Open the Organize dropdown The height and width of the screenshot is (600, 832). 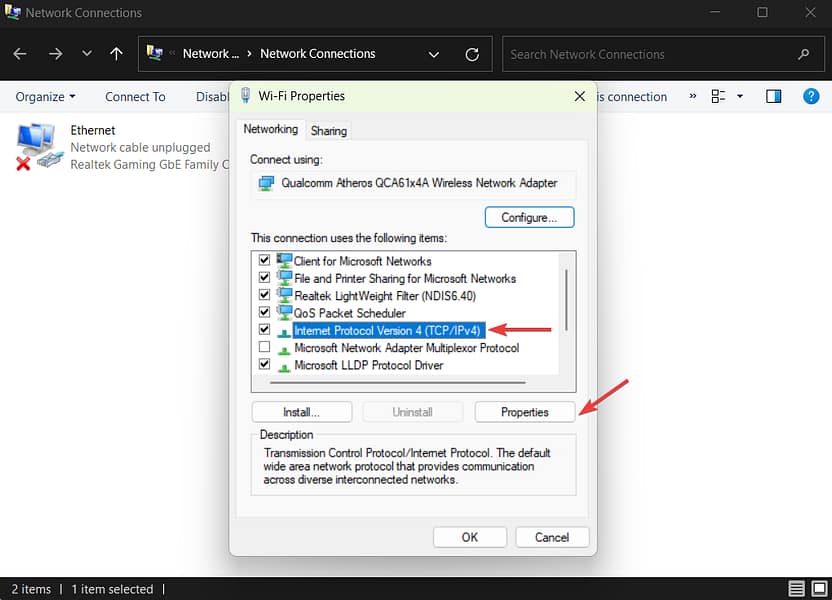coord(45,96)
